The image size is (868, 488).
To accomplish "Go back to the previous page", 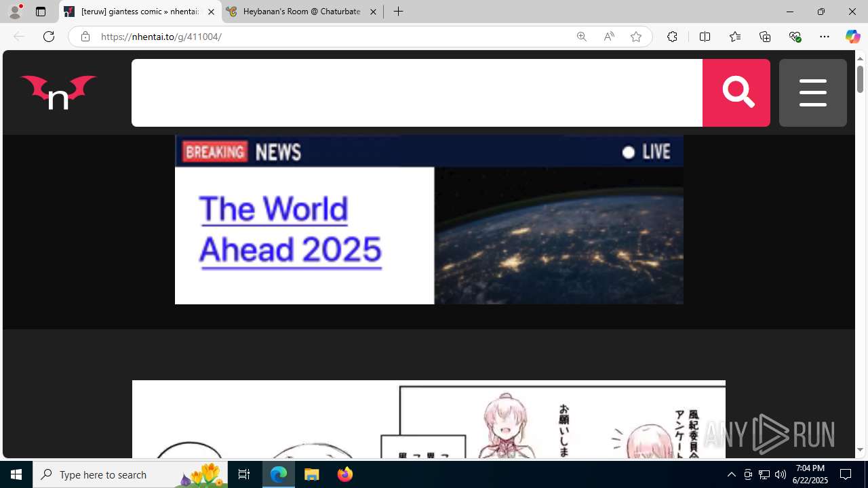I will [x=19, y=37].
